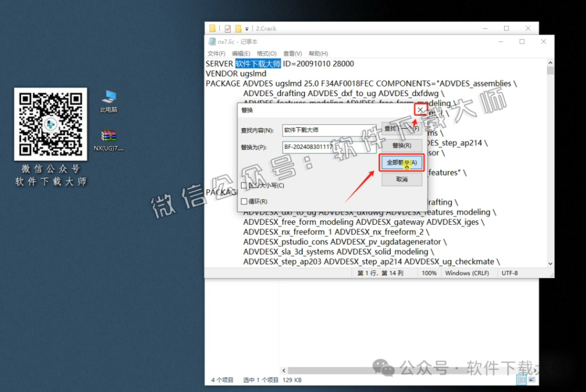Click the 替换(R) replace button

(x=402, y=145)
